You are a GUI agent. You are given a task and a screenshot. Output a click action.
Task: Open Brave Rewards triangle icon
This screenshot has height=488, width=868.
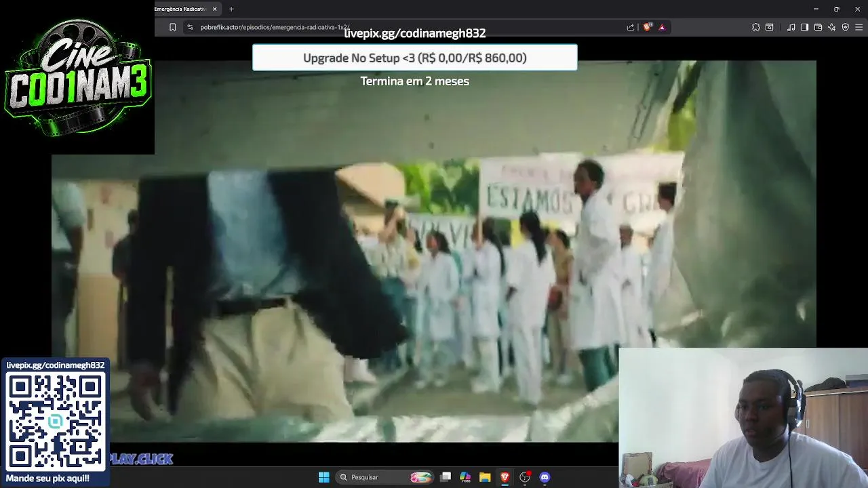point(662,27)
